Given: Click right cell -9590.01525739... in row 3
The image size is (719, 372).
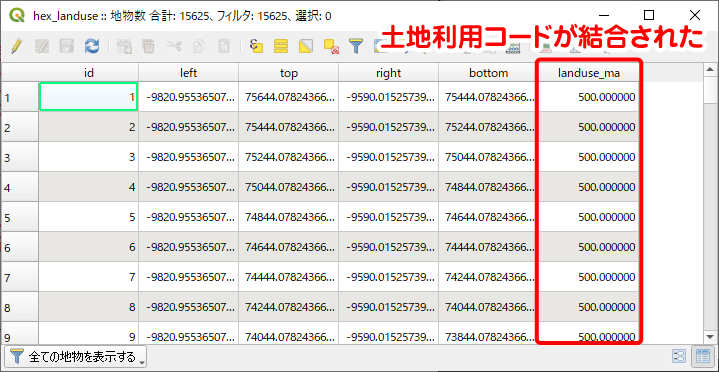Looking at the screenshot, I should tap(388, 157).
